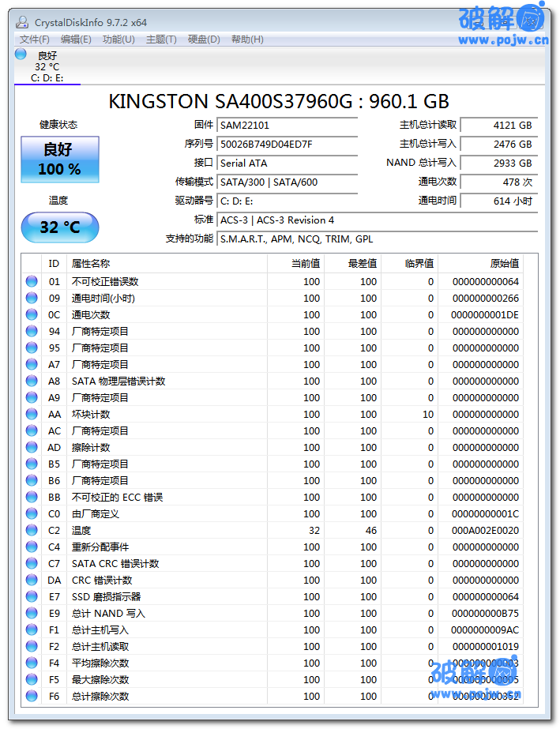Open the 编辑(E) menu
Image resolution: width=560 pixels, height=729 pixels.
76,39
